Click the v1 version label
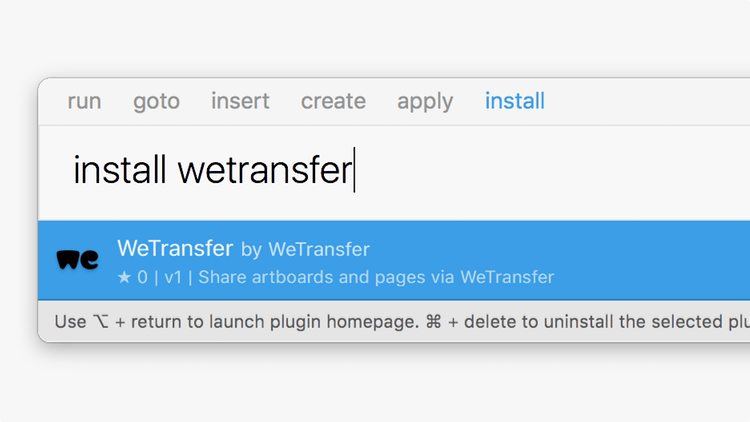Screen dimensions: 750x422 pos(173,277)
